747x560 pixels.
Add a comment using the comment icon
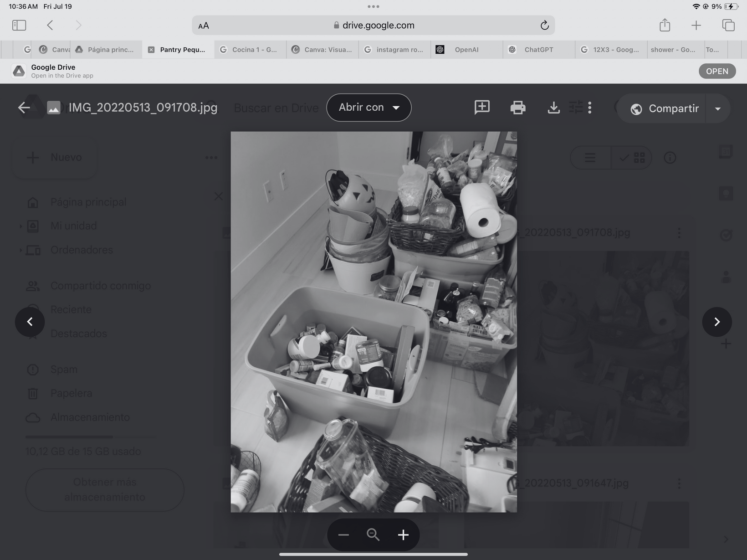[482, 107]
